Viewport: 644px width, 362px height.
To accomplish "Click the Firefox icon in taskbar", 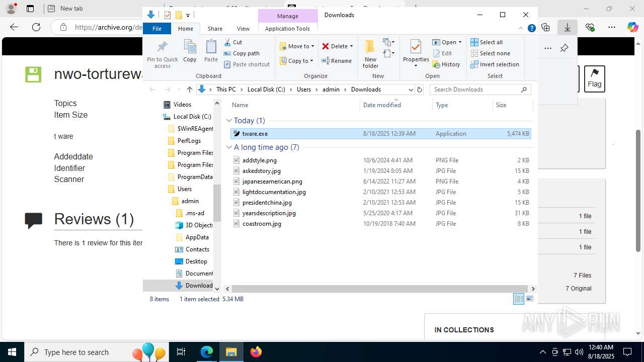I will [256, 352].
